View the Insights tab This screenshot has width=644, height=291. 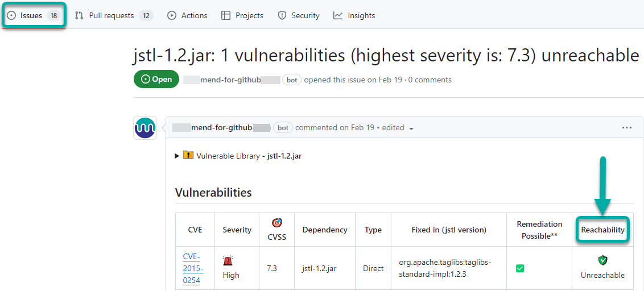354,15
